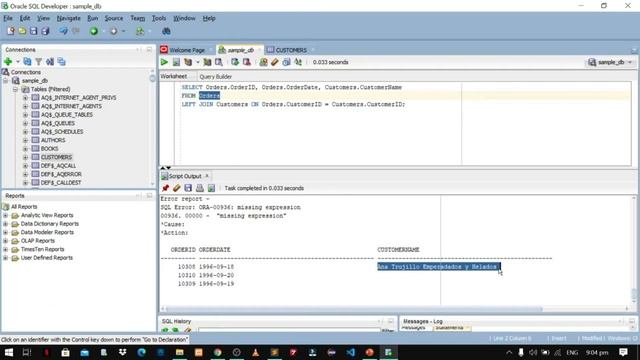Click order row 10309 in Script Output
Viewport: 640px width, 360px height.
pos(206,284)
